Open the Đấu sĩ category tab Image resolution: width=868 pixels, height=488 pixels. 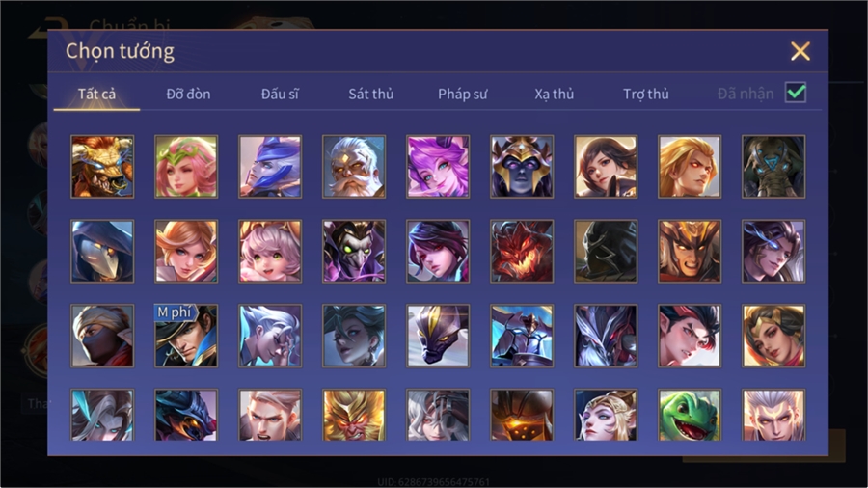[x=280, y=95]
